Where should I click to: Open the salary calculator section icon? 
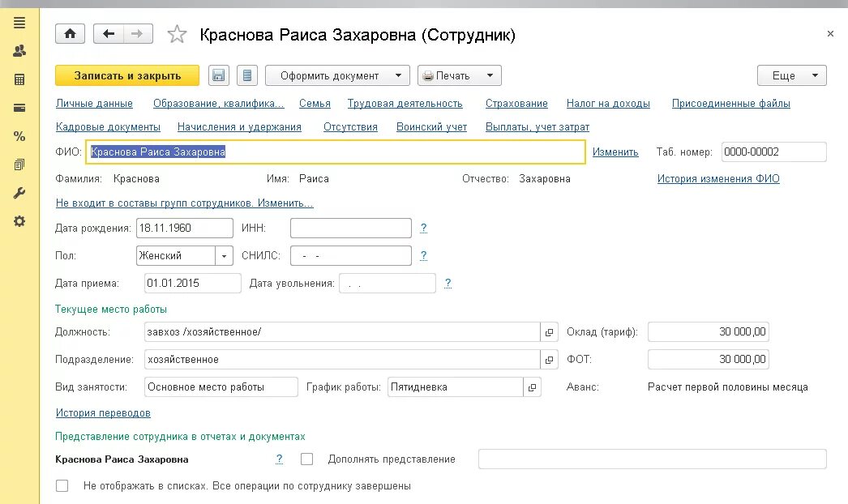coord(19,80)
